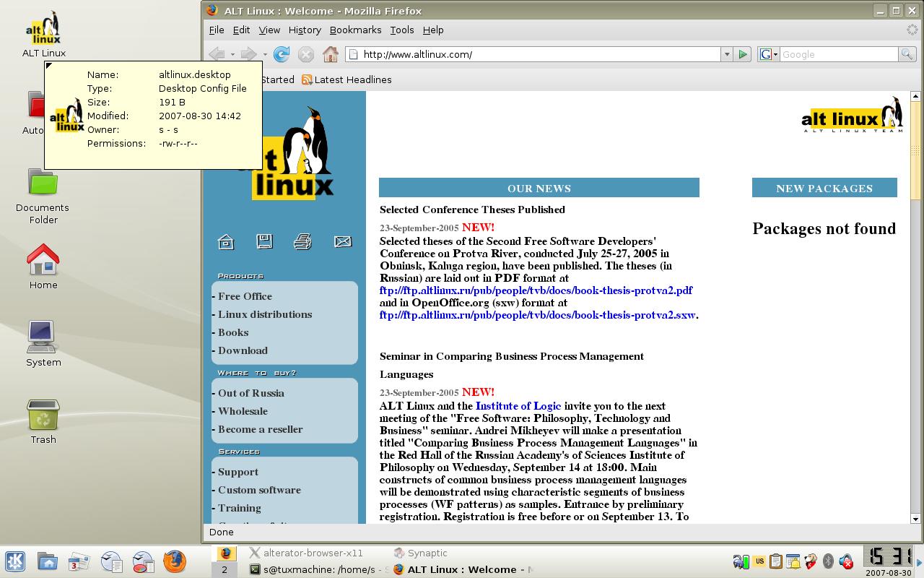This screenshot has width=924, height=578.
Task: Click the Google search field
Action: click(839, 54)
